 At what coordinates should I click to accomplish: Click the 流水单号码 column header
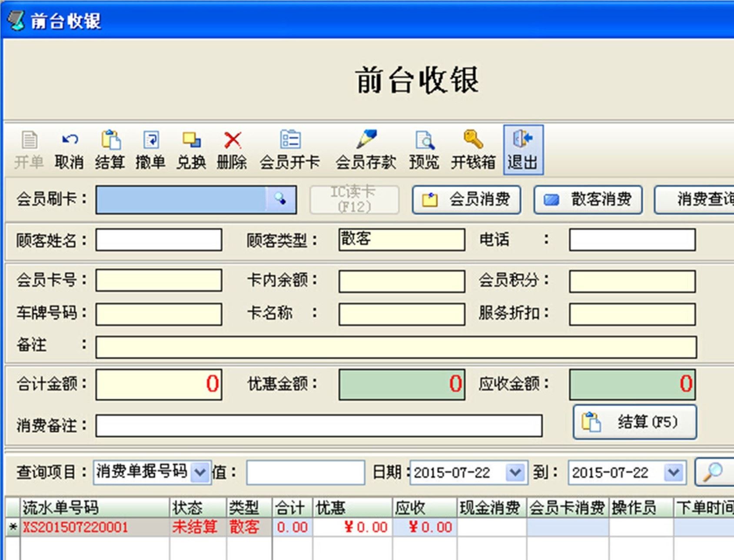coord(95,507)
